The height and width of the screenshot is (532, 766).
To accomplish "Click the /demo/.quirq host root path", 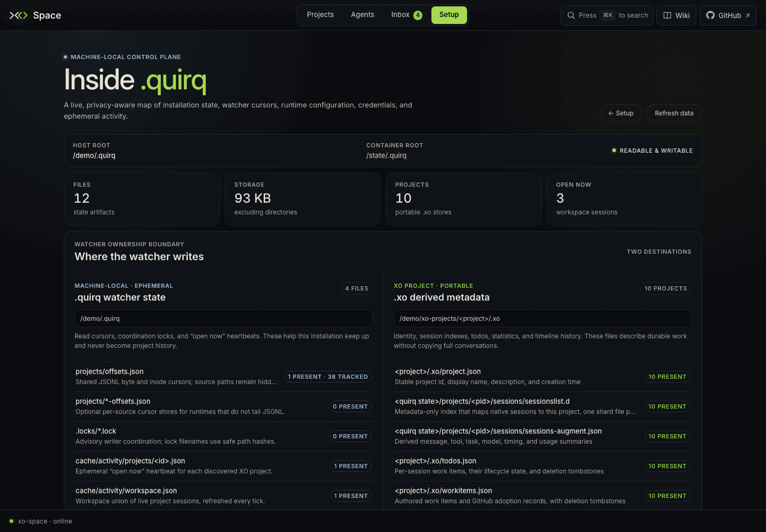I will pyautogui.click(x=94, y=155).
